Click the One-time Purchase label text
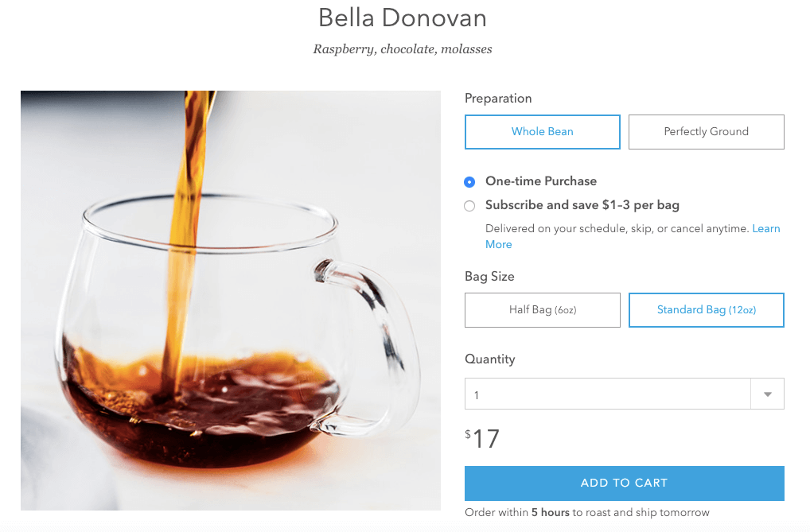The image size is (810, 532). [x=541, y=181]
